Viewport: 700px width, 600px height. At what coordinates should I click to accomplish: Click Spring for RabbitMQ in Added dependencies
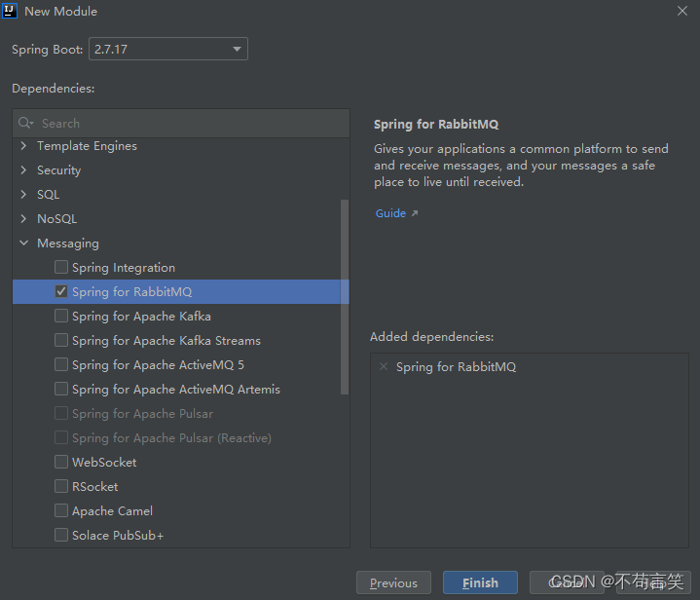457,367
